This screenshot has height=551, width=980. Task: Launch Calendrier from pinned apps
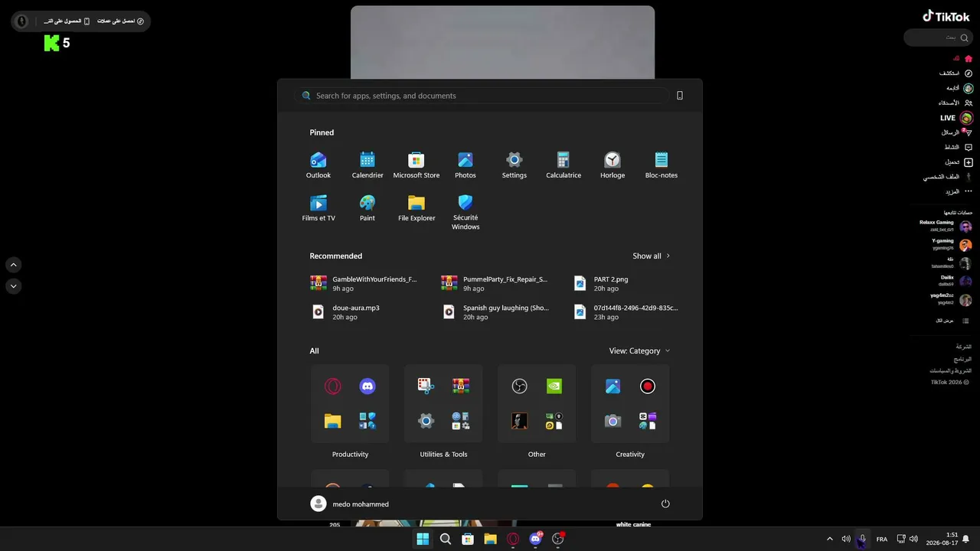point(367,165)
